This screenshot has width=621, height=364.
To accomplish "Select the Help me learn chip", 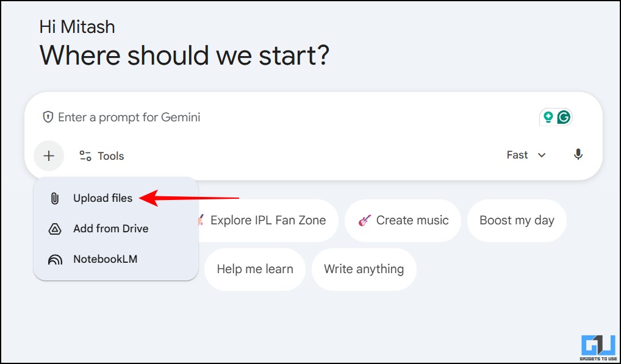I will pyautogui.click(x=255, y=269).
